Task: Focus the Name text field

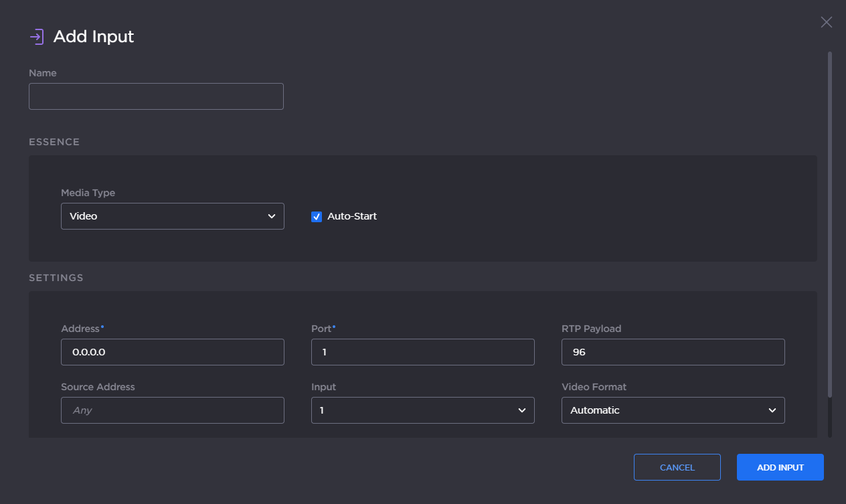Action: pyautogui.click(x=156, y=96)
